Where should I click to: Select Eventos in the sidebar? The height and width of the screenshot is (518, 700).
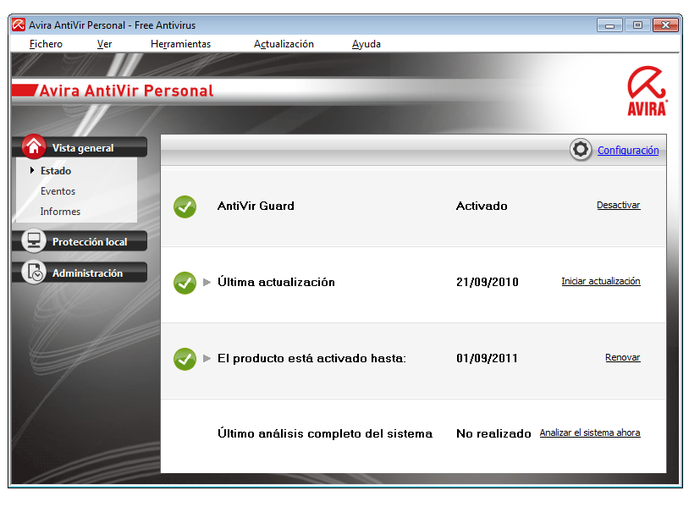pos(58,191)
